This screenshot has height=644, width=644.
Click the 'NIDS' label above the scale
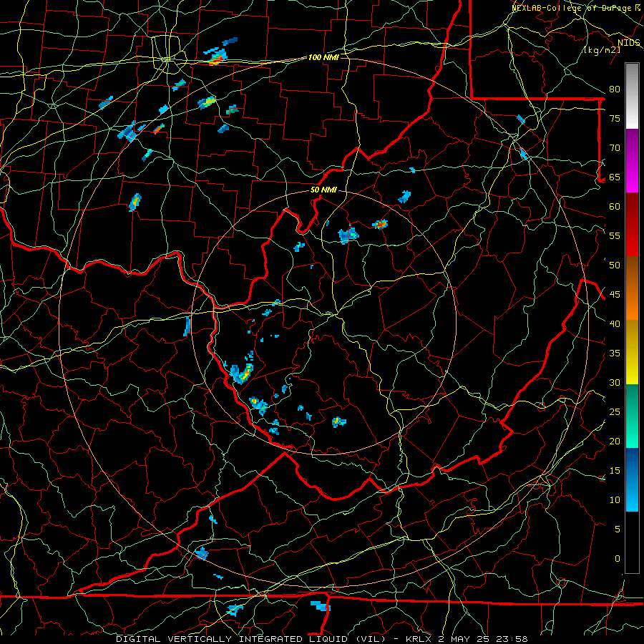pos(629,43)
